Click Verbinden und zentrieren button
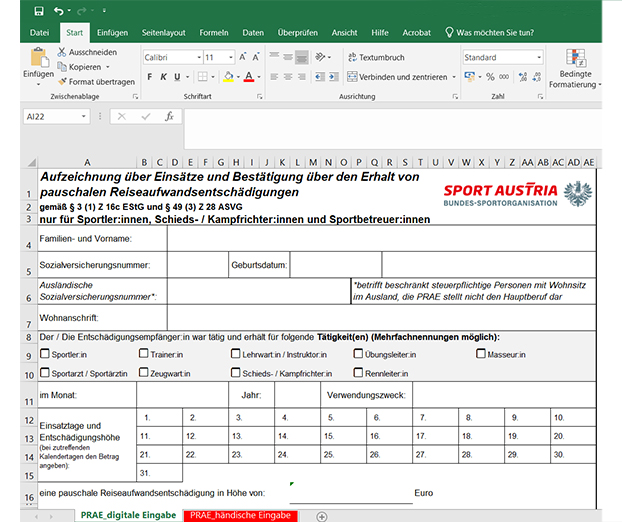The height and width of the screenshot is (522, 622). click(x=397, y=77)
